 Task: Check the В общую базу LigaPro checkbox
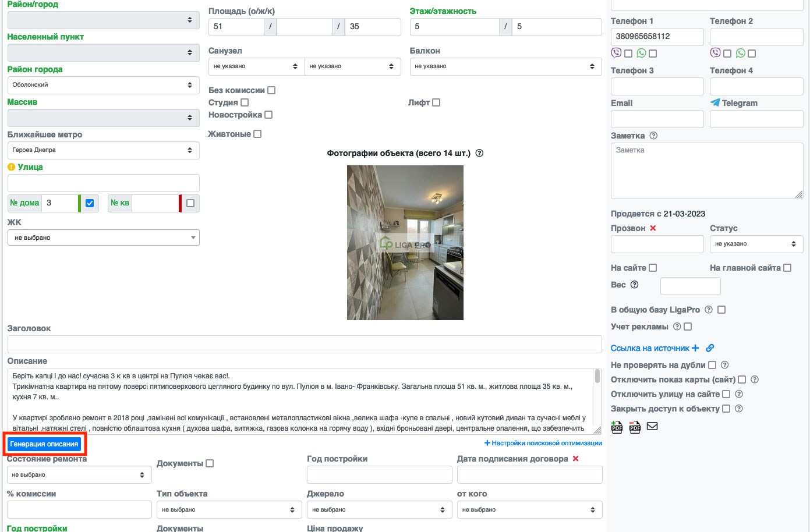[x=721, y=310]
